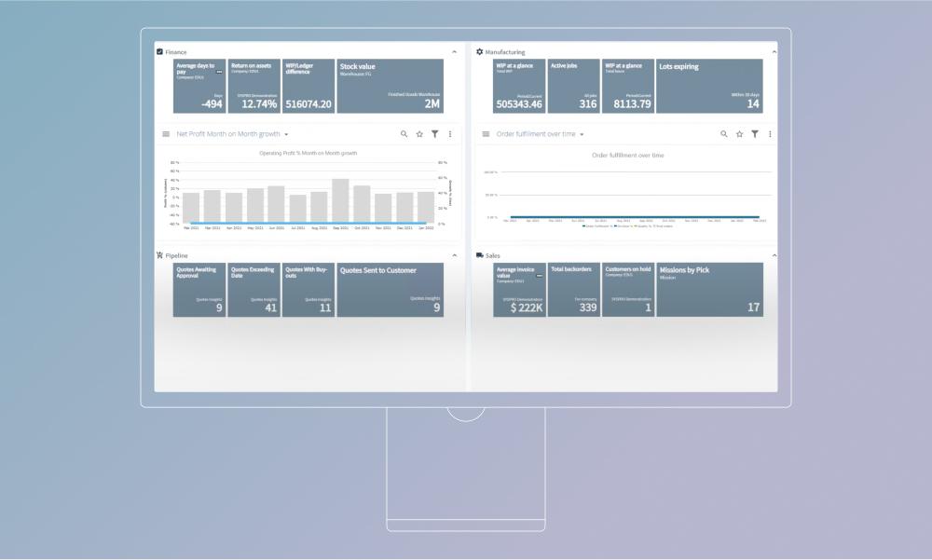
Task: Open the Lots expiring tile
Action: pos(710,86)
